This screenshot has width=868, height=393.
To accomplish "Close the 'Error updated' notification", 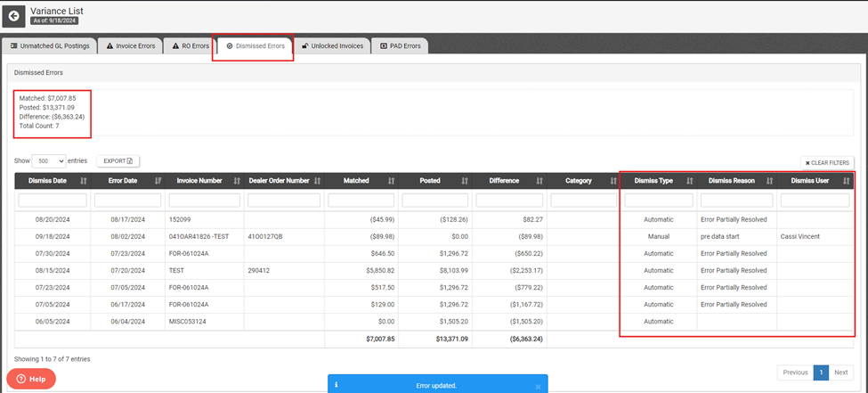I will [538, 387].
